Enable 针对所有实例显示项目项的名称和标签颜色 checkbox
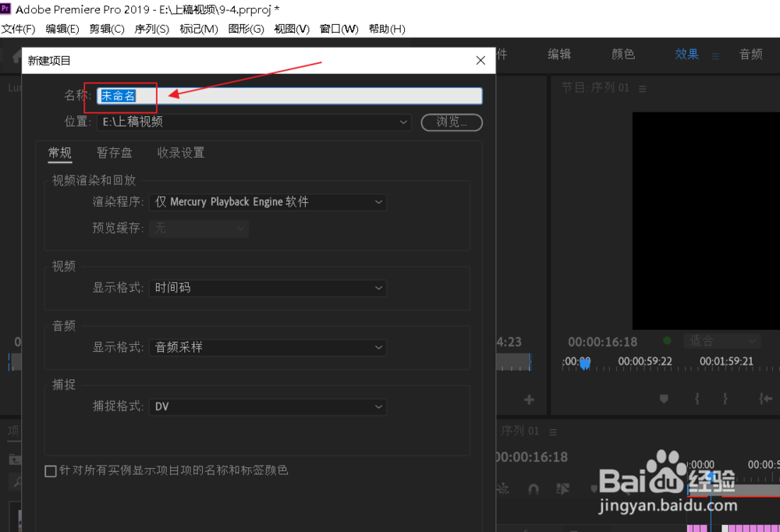 coord(51,471)
